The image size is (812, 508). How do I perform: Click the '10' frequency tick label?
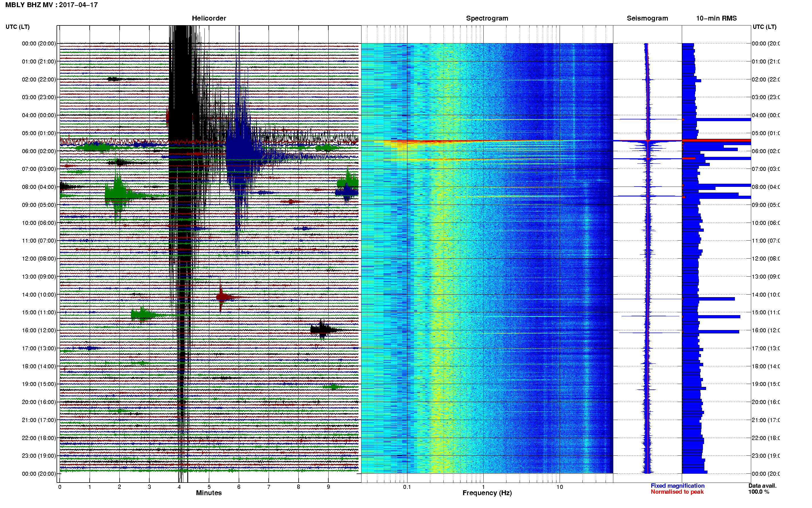(559, 487)
